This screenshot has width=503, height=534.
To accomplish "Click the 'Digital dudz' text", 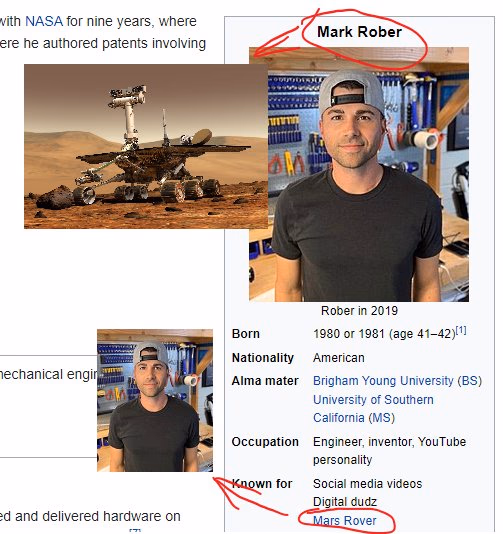I will point(345,502).
